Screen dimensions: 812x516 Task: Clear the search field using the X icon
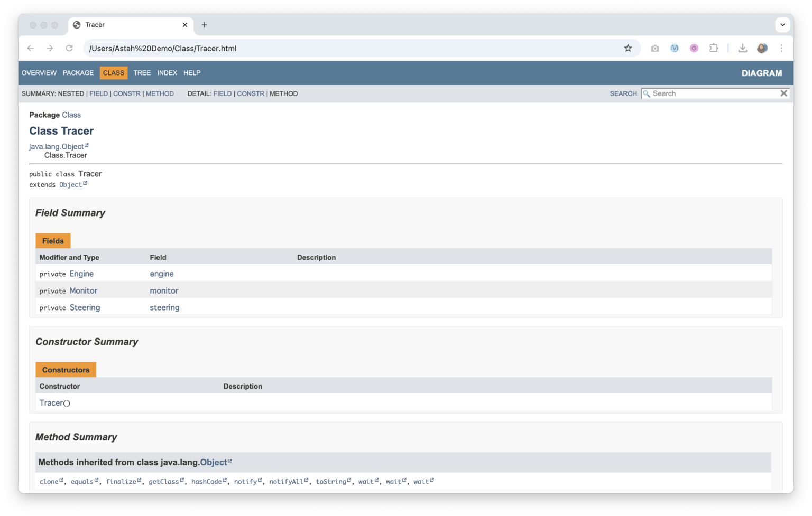pos(784,93)
